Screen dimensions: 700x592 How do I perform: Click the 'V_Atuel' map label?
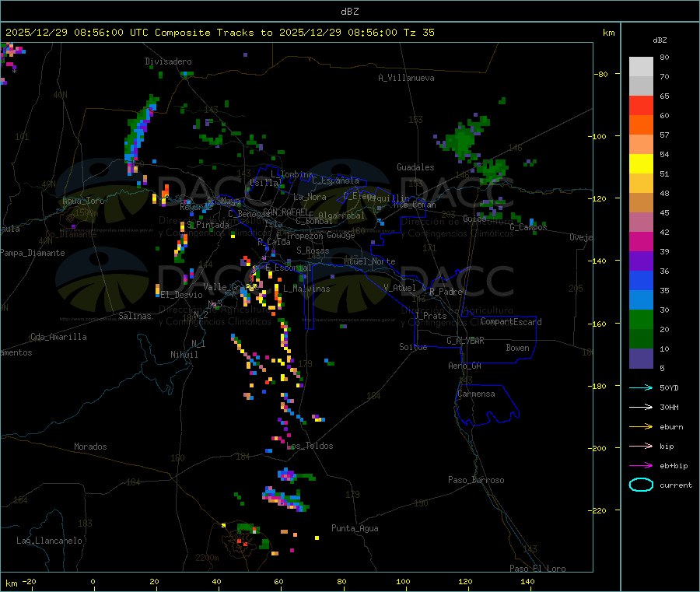[400, 288]
